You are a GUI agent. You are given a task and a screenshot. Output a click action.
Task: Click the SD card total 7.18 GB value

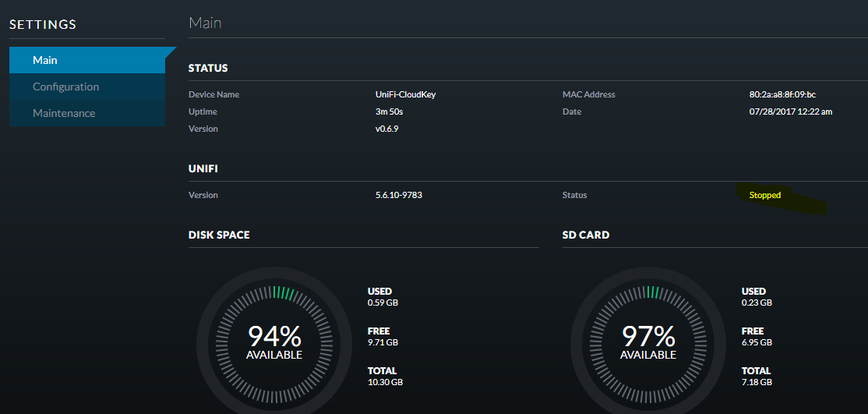[757, 382]
